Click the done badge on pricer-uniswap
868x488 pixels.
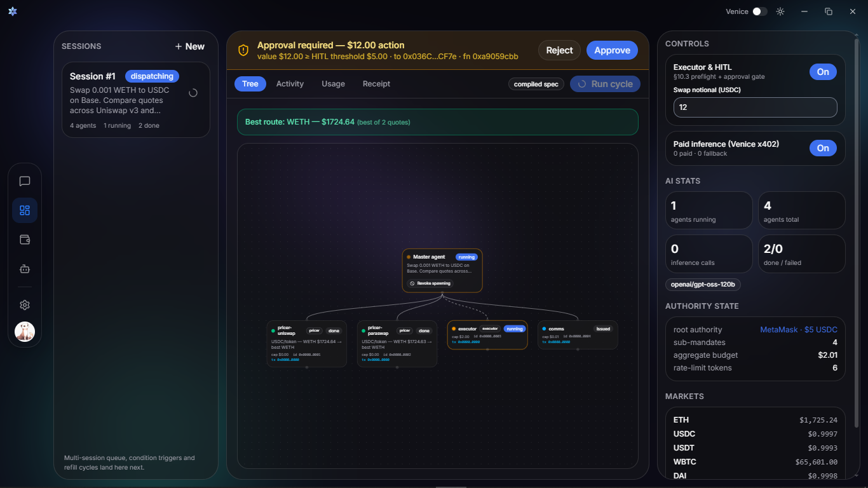tap(334, 331)
